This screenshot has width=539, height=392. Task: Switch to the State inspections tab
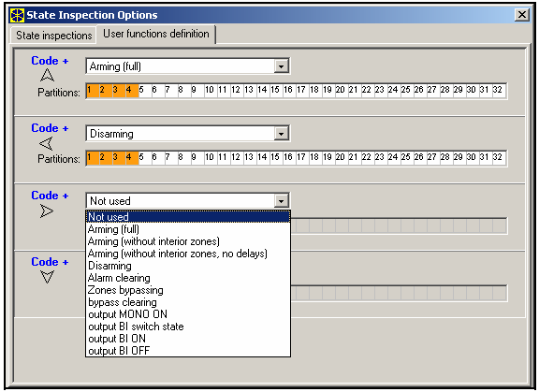pos(54,36)
